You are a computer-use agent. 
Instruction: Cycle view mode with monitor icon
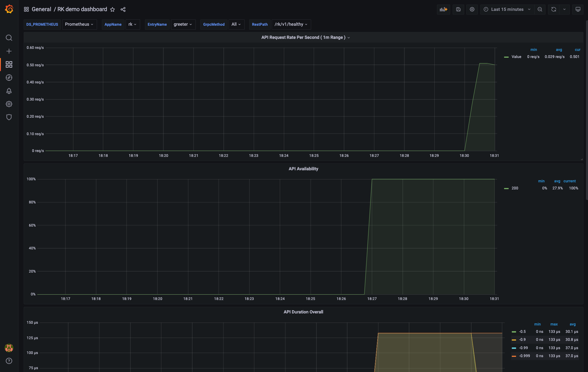tap(578, 9)
